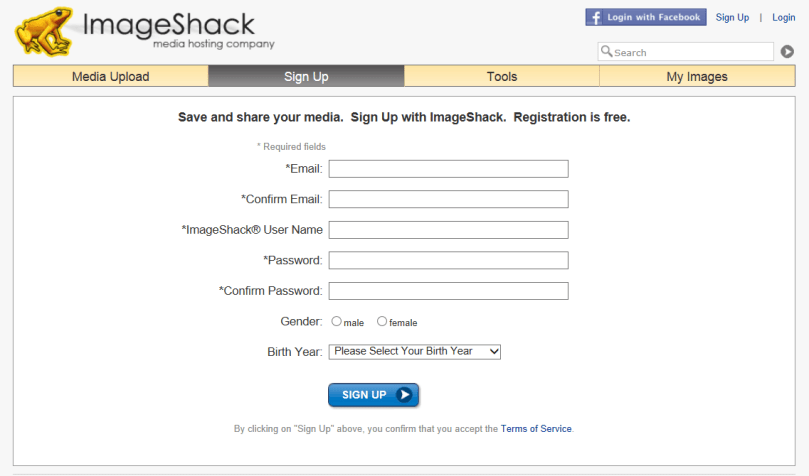Viewport: 809px width, 476px height.
Task: Open the Tools tab
Action: click(x=502, y=77)
